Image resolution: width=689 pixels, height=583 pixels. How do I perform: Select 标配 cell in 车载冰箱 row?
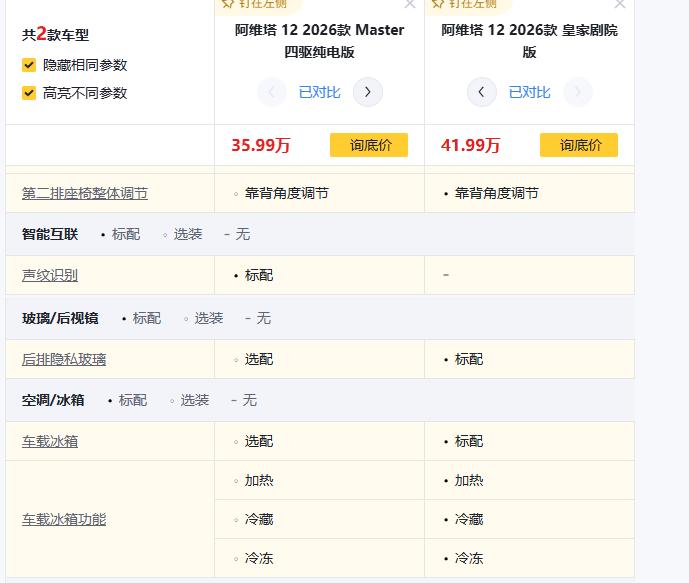(529, 441)
